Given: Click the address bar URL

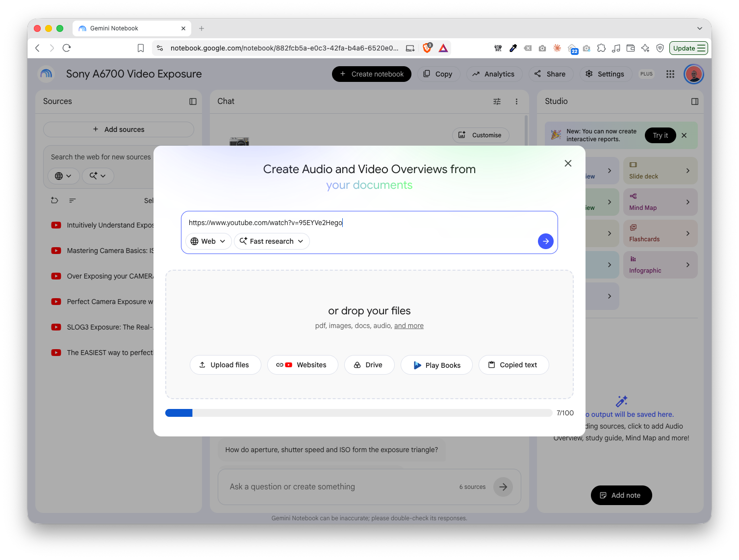Looking at the screenshot, I should pyautogui.click(x=284, y=48).
